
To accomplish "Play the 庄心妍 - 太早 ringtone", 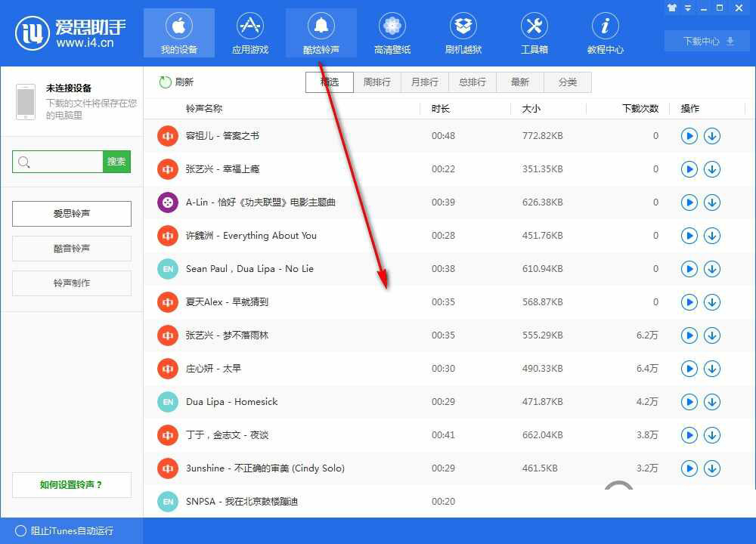I will [x=689, y=369].
